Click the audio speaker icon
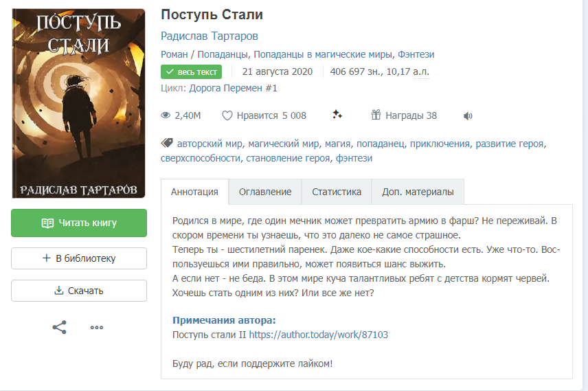The image size is (588, 391). pos(468,116)
